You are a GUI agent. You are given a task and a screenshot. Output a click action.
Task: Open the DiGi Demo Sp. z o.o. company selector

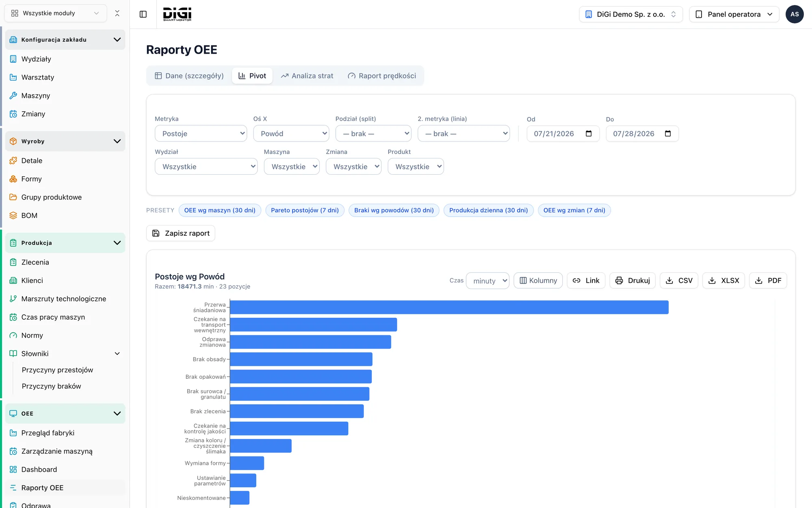pyautogui.click(x=631, y=14)
